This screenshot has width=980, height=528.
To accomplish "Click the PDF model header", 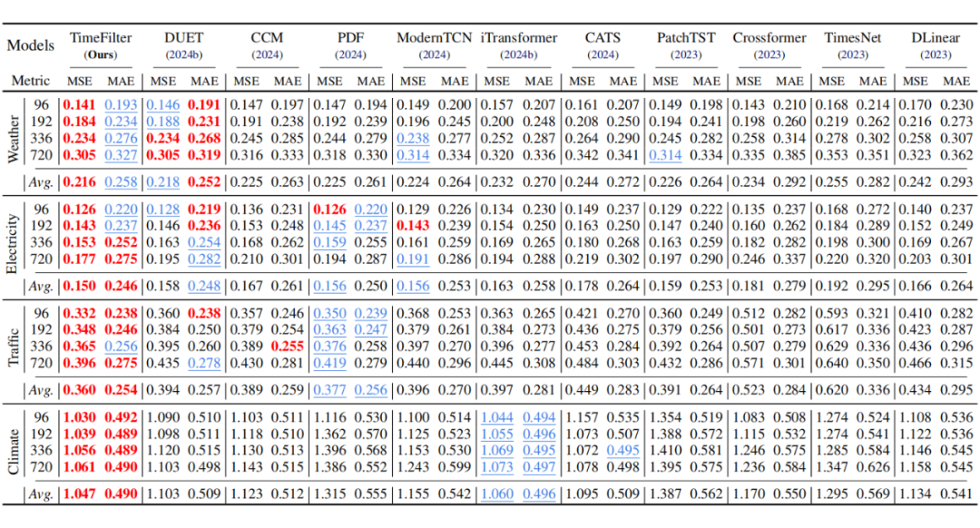I will pyautogui.click(x=350, y=38).
